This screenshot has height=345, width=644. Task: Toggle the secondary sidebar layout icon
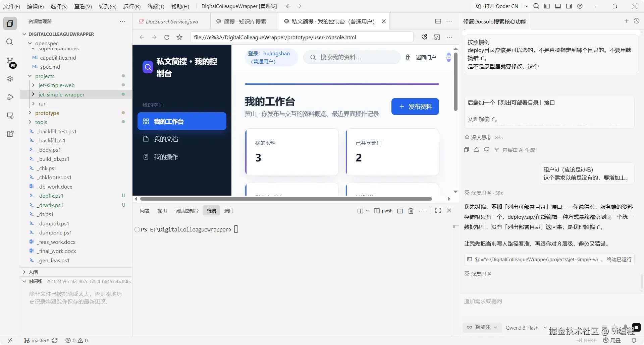pos(569,6)
